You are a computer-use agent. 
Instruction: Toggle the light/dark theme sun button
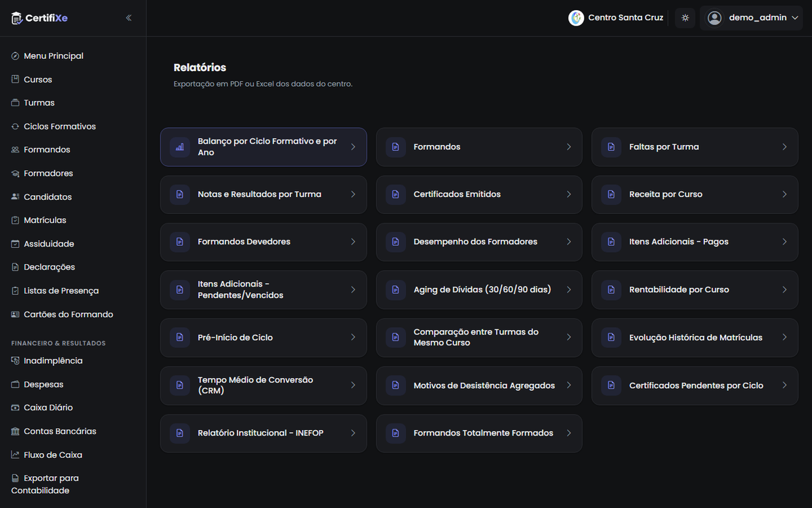685,18
